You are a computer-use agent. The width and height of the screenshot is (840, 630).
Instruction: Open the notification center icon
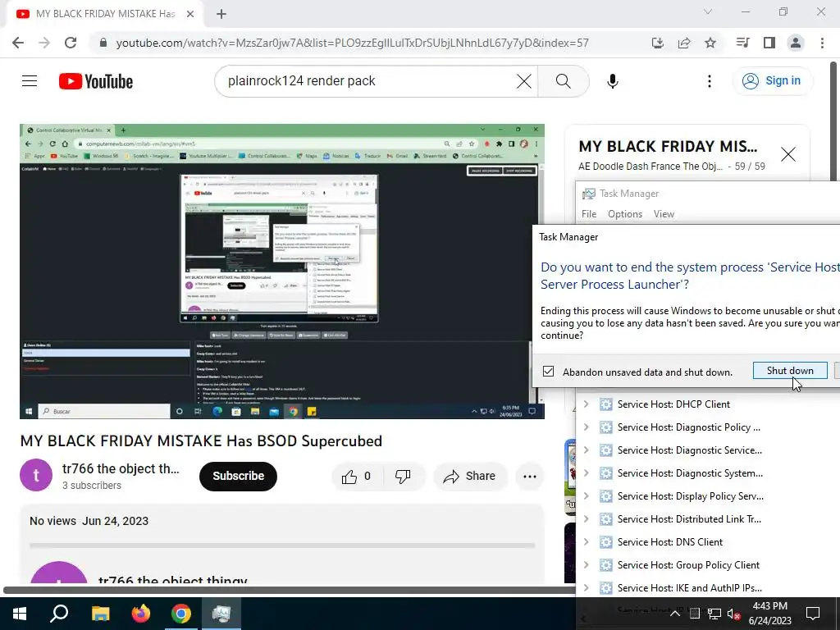click(813, 614)
